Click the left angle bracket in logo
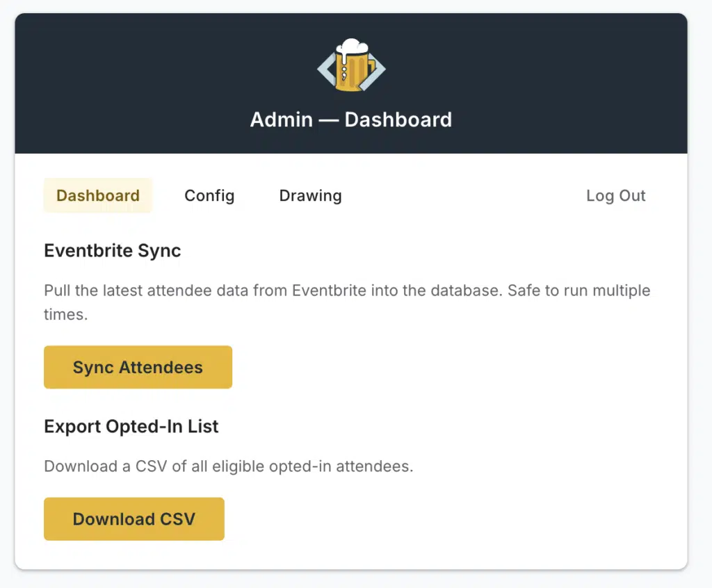 pyautogui.click(x=325, y=69)
